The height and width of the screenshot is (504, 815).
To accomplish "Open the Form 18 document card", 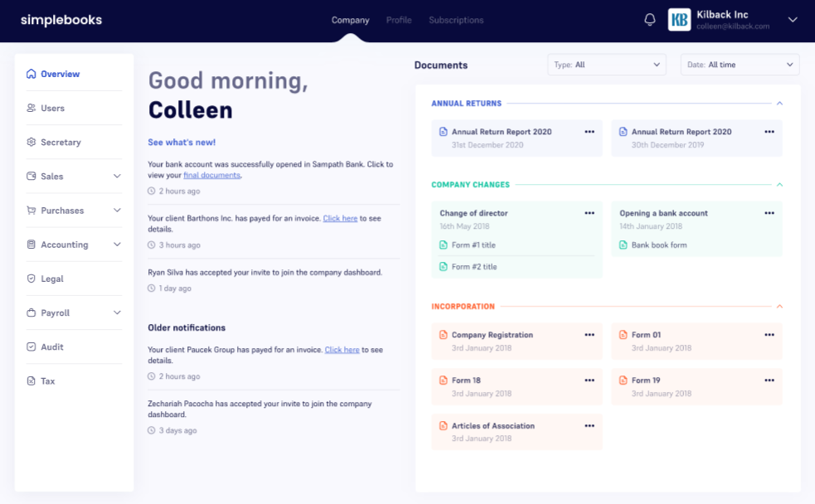I will click(517, 386).
